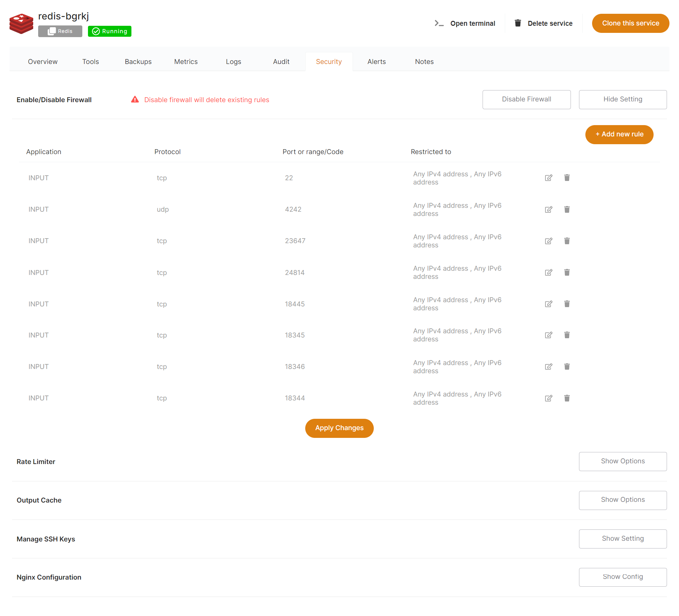Edit the firewall rule for port 22
The width and height of the screenshot is (679, 616).
click(x=549, y=178)
